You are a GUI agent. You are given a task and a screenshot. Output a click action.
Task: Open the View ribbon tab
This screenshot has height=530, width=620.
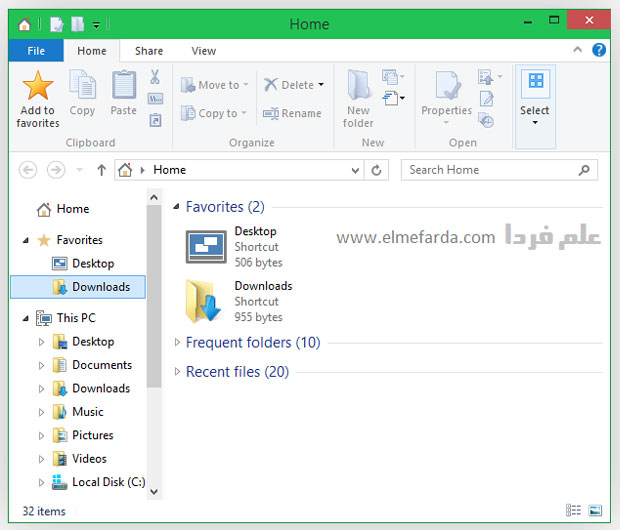[x=203, y=51]
